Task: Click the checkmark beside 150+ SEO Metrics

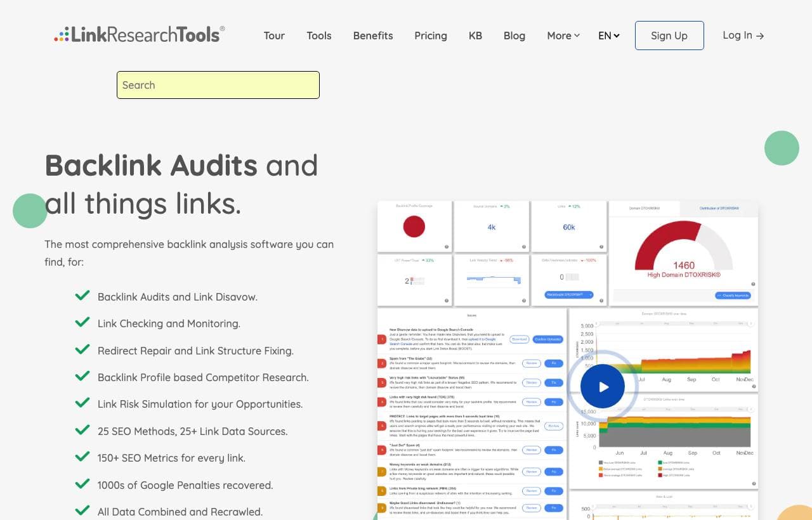Action: point(82,457)
